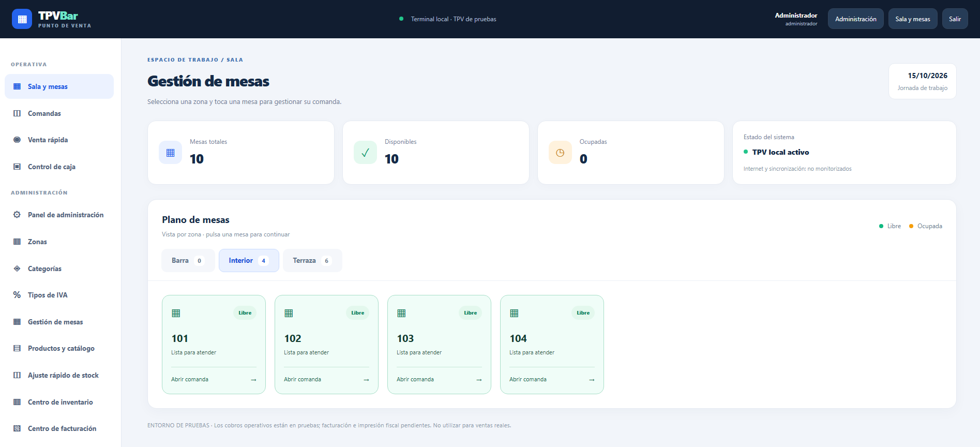Open Comandas from sidebar icon

[x=17, y=113]
